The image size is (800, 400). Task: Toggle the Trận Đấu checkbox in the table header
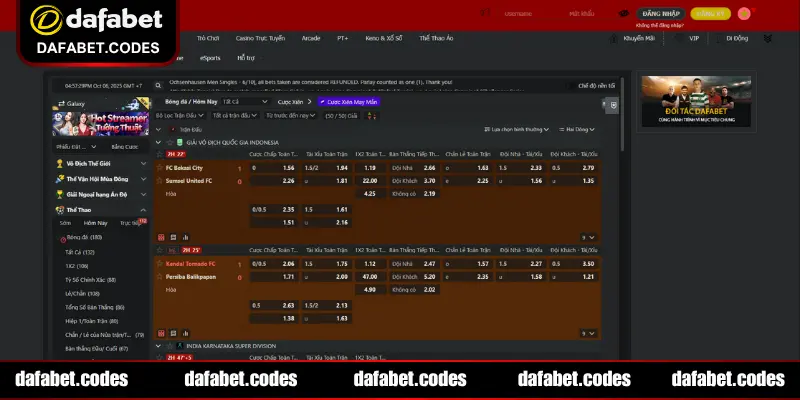(x=173, y=130)
